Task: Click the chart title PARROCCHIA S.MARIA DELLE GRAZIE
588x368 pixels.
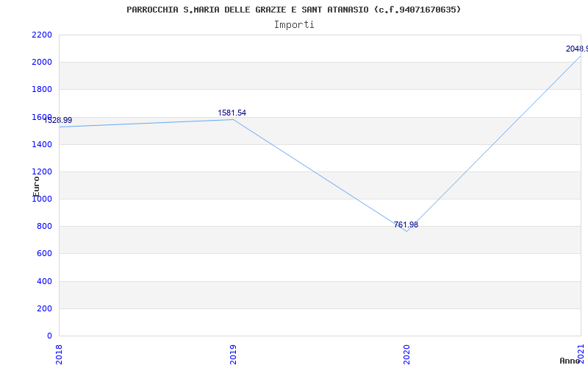Action: coord(293,10)
